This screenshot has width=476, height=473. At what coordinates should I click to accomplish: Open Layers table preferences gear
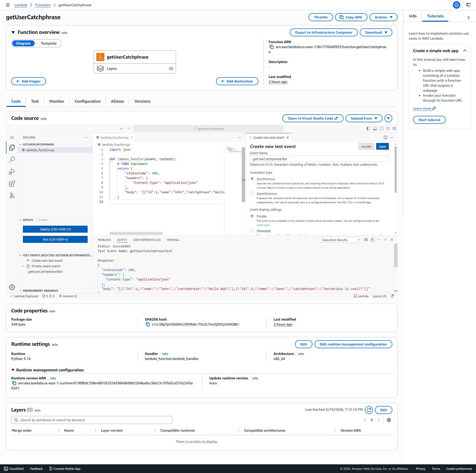389,420
